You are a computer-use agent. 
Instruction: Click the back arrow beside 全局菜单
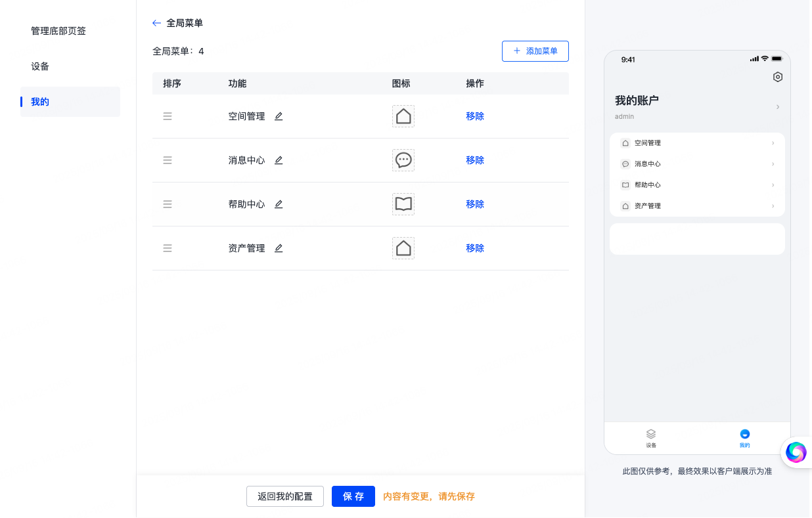click(x=156, y=23)
